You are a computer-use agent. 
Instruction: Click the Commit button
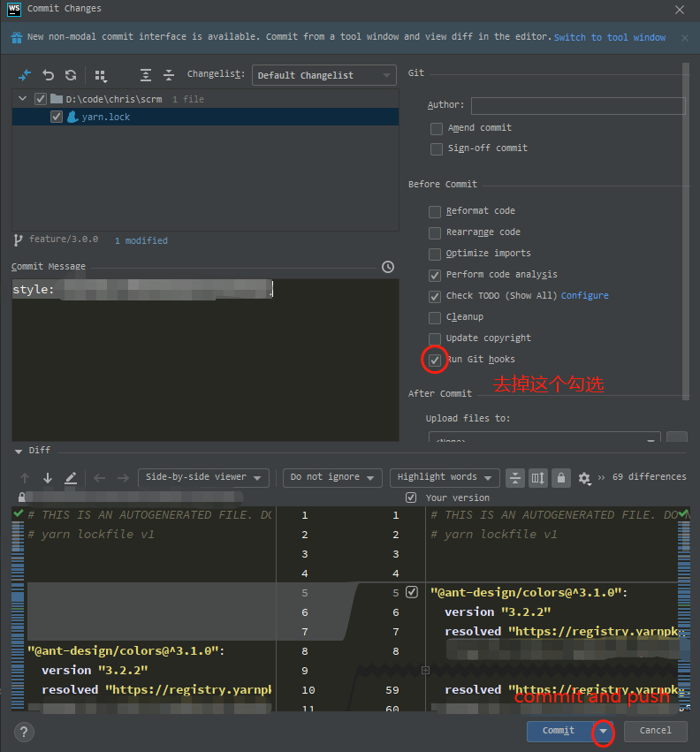click(559, 732)
